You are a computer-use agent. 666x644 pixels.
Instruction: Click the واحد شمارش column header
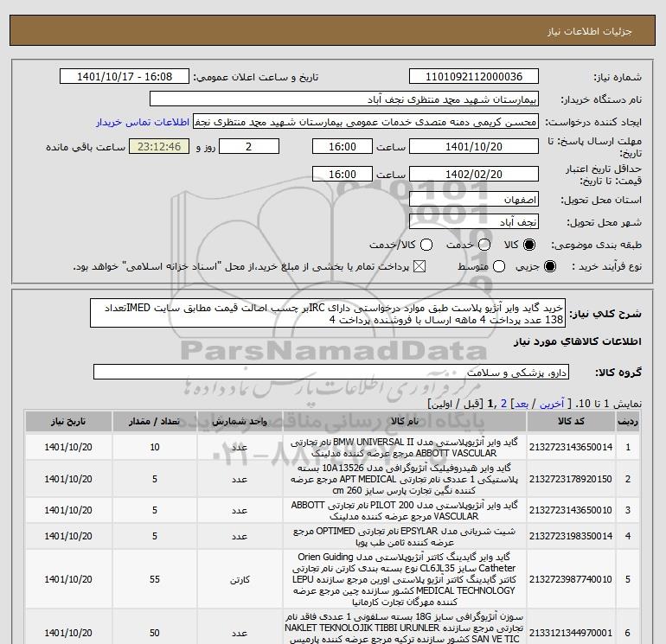pos(240,421)
